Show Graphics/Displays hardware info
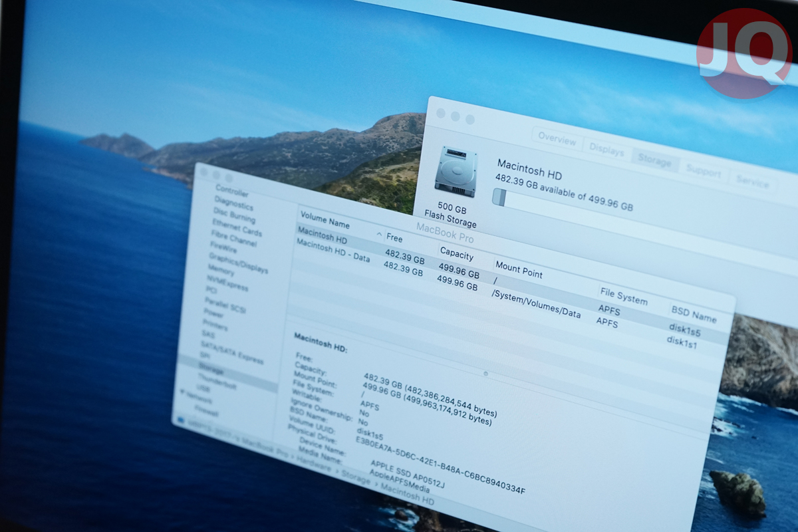 [x=238, y=263]
